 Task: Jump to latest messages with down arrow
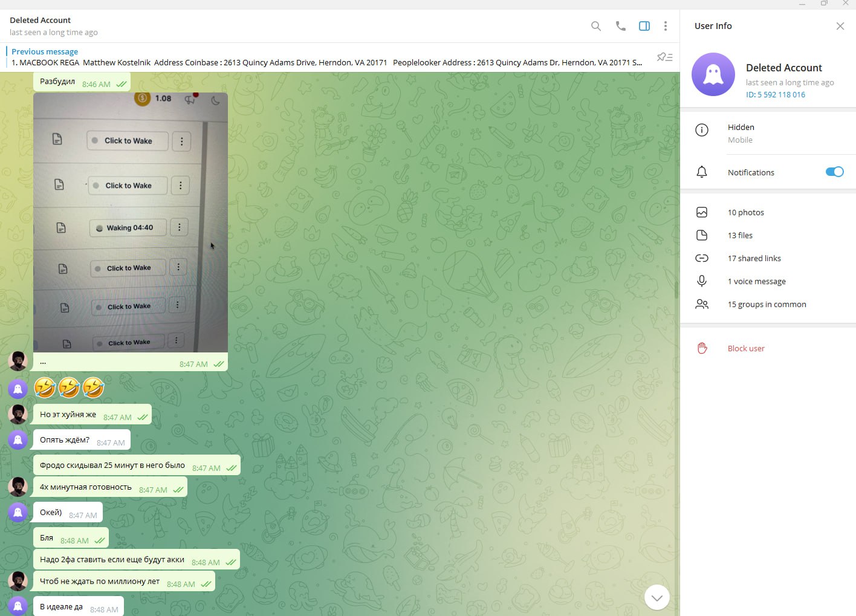click(x=657, y=598)
